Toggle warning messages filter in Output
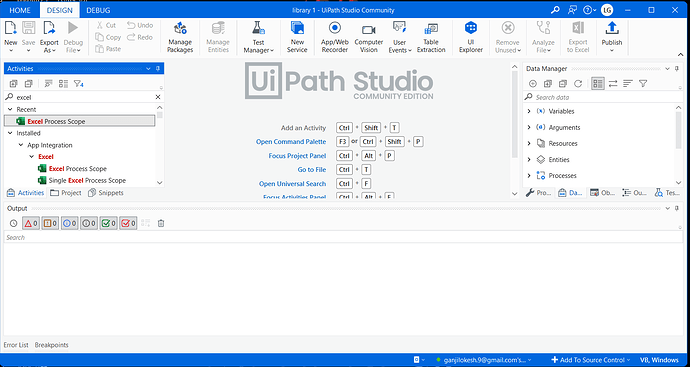690x367 pixels. [x=50, y=224]
